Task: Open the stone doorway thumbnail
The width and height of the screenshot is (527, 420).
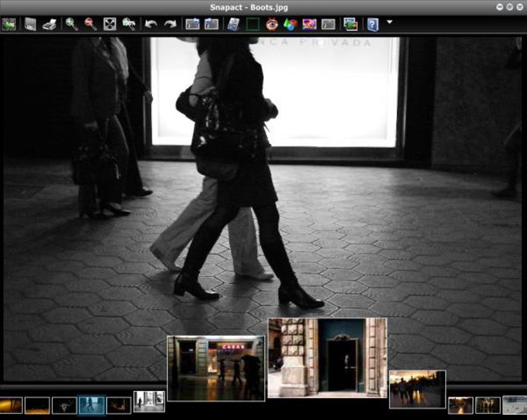Action: click(x=327, y=357)
